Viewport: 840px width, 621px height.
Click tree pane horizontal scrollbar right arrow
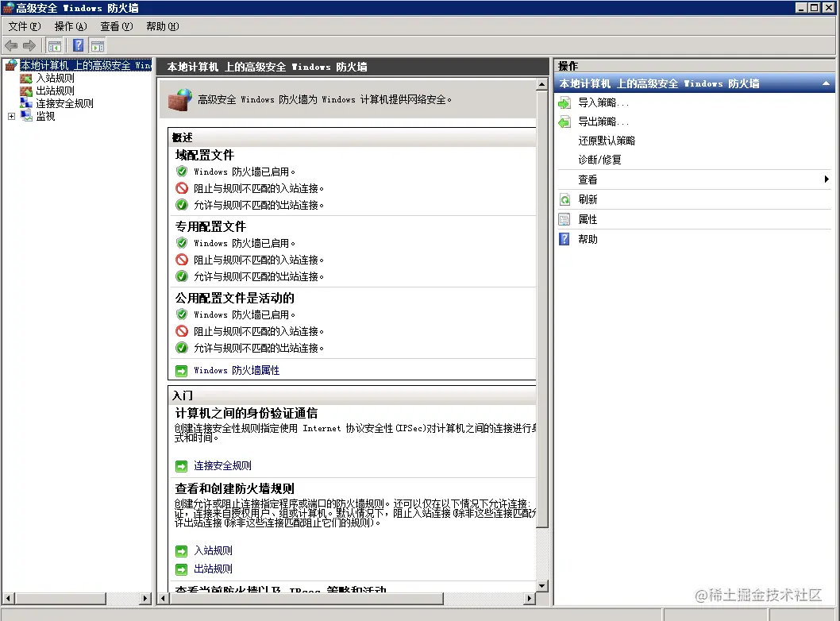(x=145, y=599)
